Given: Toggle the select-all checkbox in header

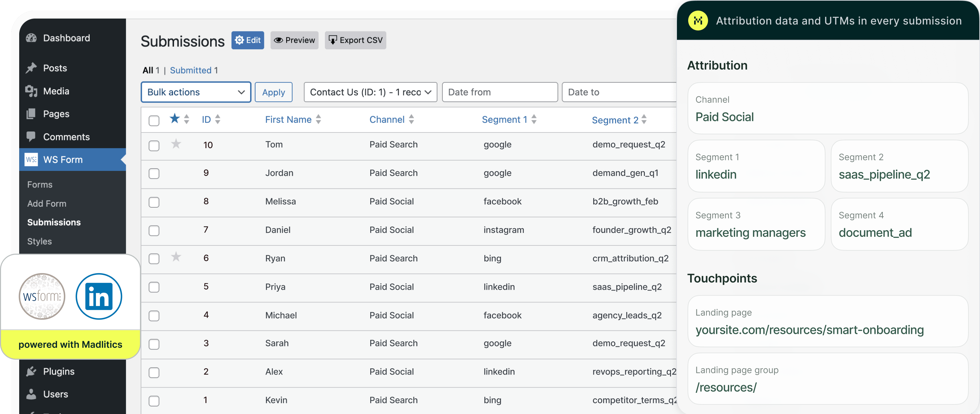Looking at the screenshot, I should [x=154, y=121].
